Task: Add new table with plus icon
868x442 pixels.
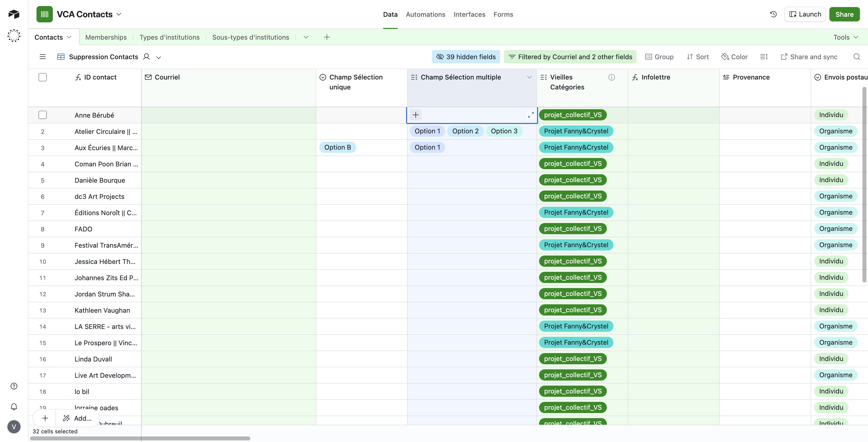Action: (x=326, y=37)
